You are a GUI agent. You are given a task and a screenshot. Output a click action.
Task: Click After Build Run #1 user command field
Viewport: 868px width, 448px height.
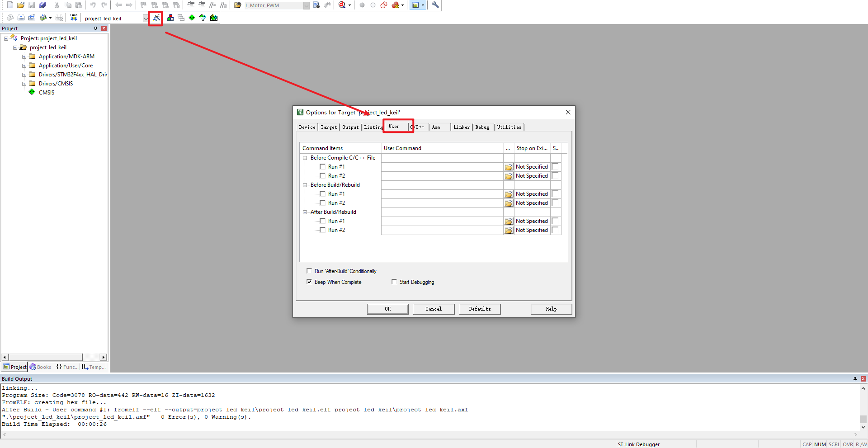(442, 221)
